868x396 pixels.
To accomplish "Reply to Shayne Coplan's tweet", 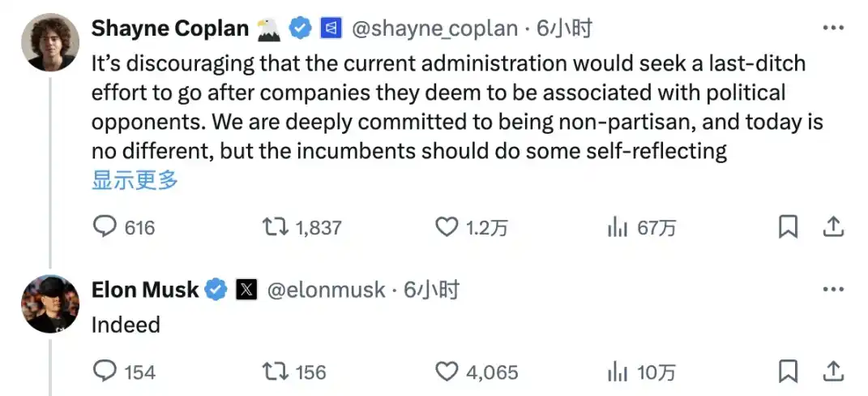I will 105,227.
